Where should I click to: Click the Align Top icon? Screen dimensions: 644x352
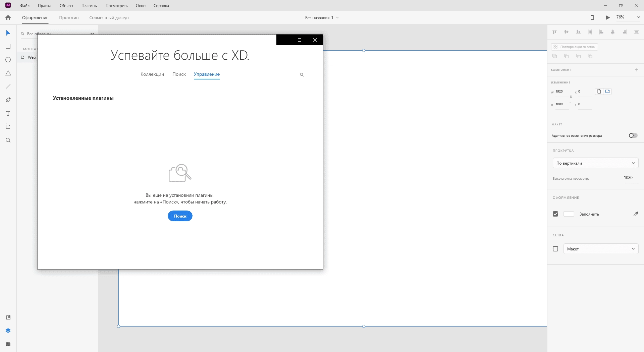[x=554, y=32]
